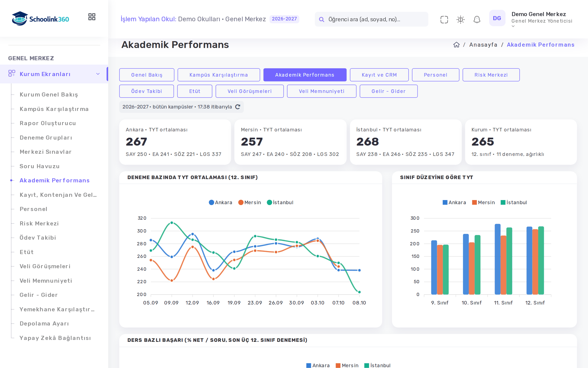The image size is (588, 368).
Task: Expand the user profile dropdown chevron
Action: coord(513,26)
